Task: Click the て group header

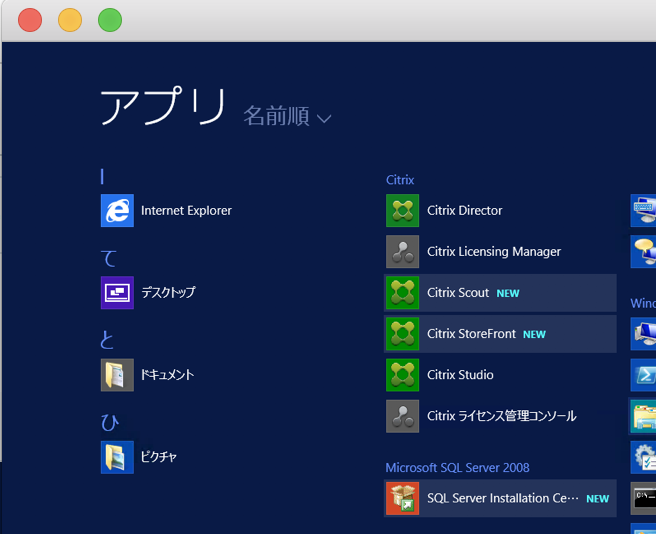Action: pyautogui.click(x=109, y=258)
